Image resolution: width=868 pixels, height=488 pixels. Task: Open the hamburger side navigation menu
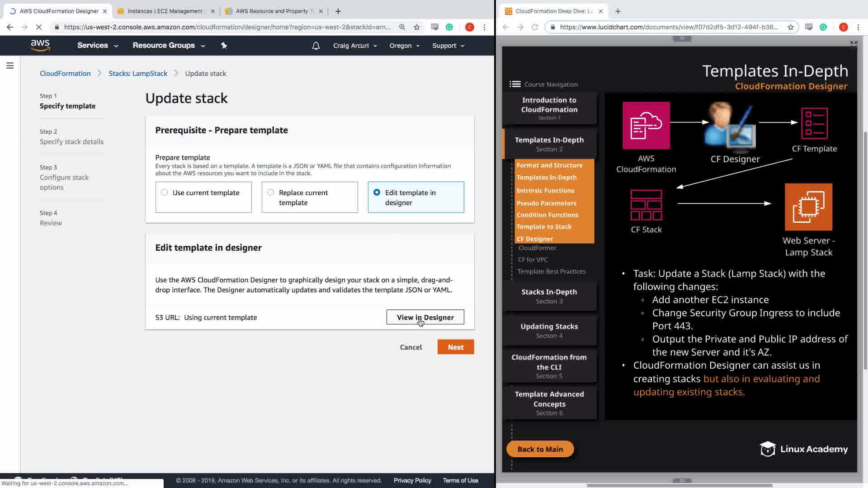10,66
